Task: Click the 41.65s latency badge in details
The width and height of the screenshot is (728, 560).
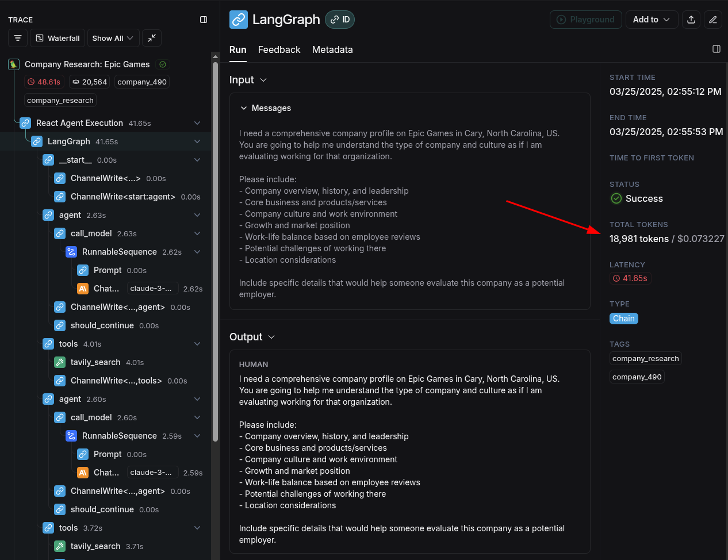Action: (630, 278)
